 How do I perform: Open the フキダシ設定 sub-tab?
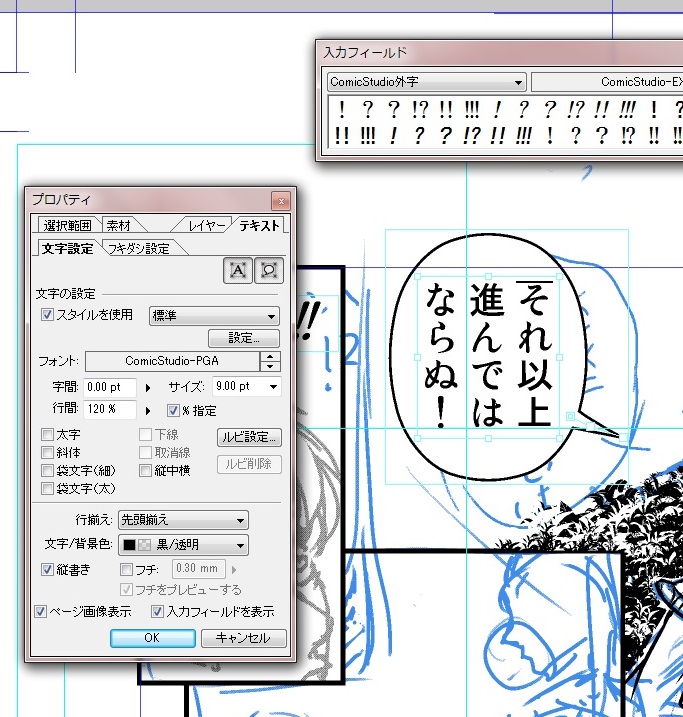[x=139, y=248]
